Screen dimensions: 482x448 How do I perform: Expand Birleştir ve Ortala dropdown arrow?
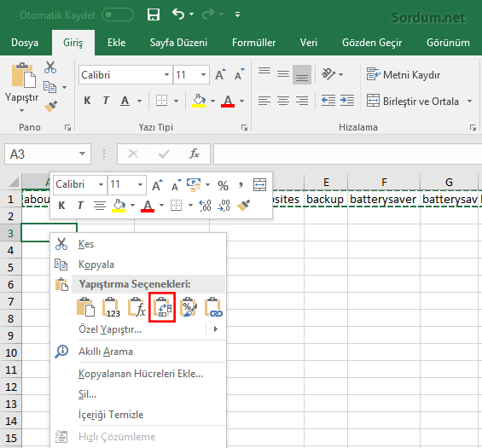coord(470,101)
